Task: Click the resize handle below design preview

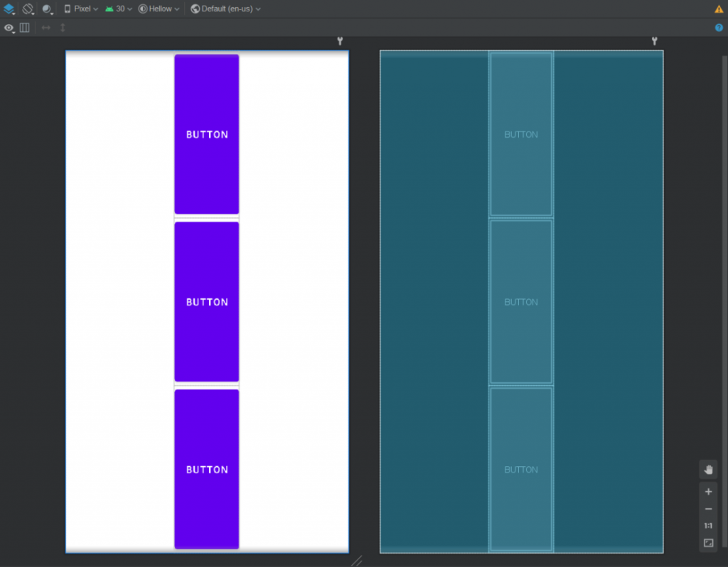Action: 357,561
